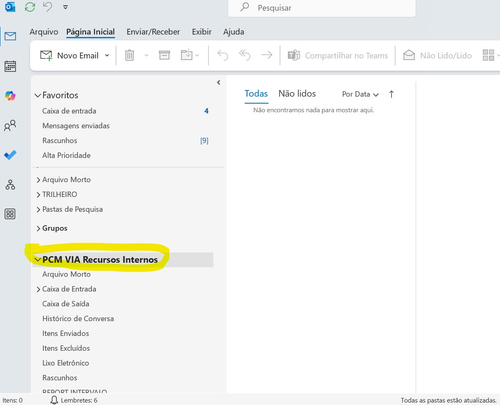Select the Página Inicial tab
Viewport: 500px width, 405px height.
90,32
